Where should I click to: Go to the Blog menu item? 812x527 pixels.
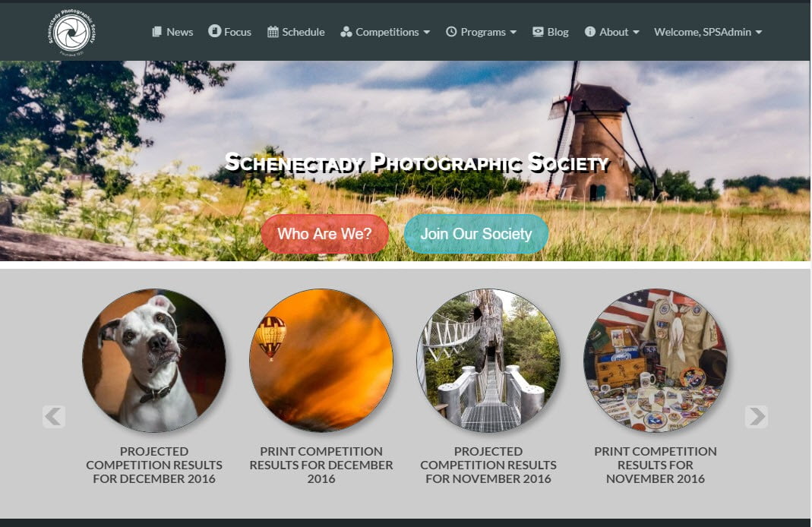tap(558, 32)
